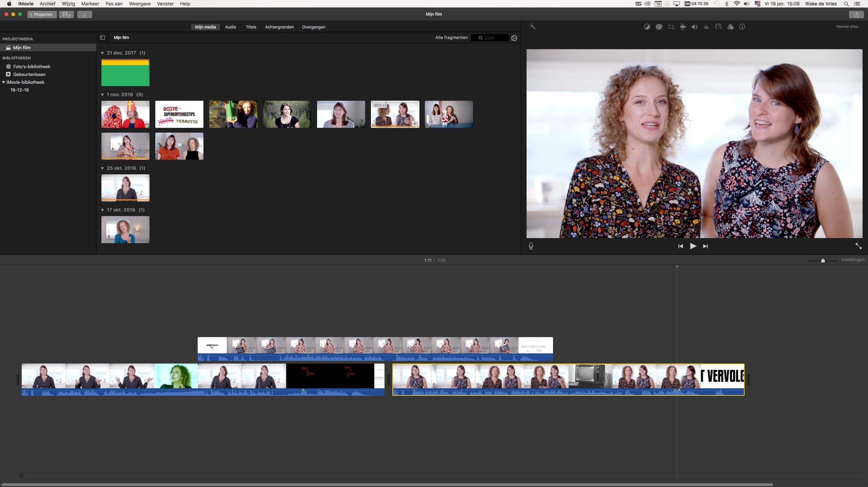Open the volume adjustment controls
Viewport: 868px width, 487px height.
pos(694,27)
